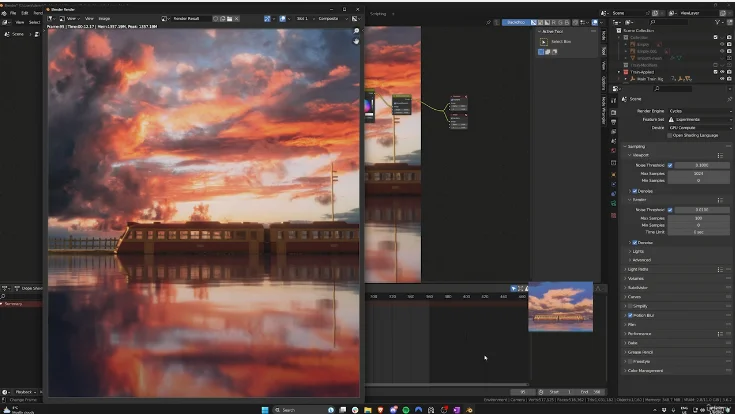
Task: Toggle Render Noise Threshold checkbox
Action: (x=670, y=210)
